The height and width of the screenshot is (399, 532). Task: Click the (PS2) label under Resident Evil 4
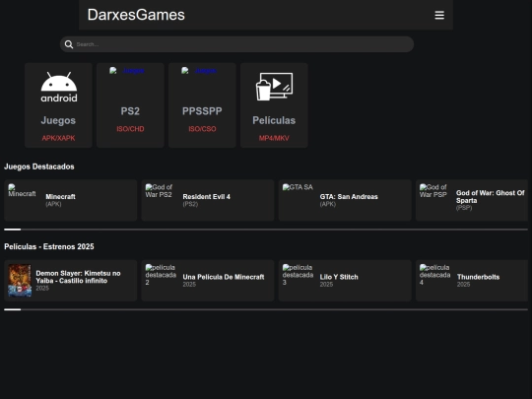[190, 204]
